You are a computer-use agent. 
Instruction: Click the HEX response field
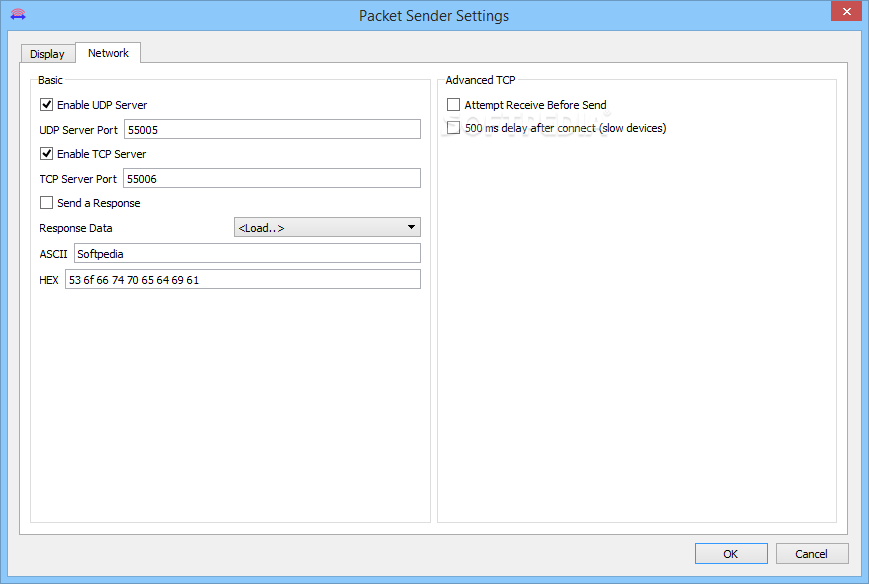coord(243,279)
